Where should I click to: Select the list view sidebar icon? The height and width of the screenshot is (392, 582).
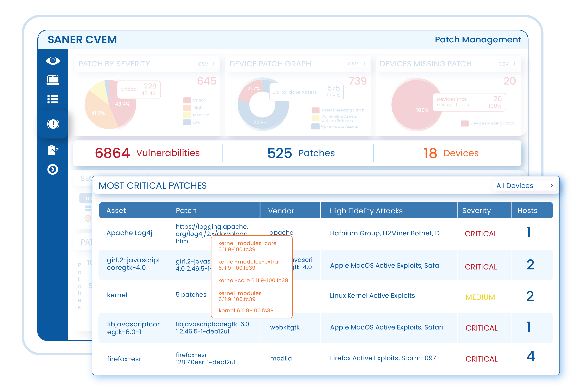tap(53, 99)
